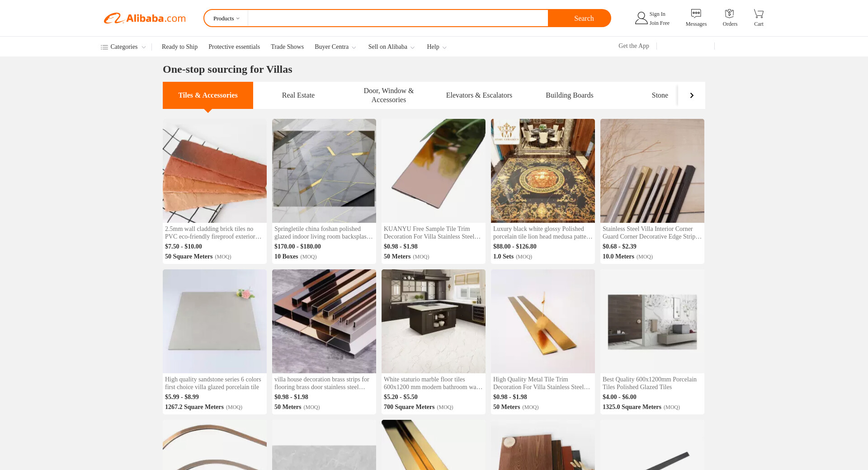
Task: Select the Tiles & Accessories tab
Action: [x=208, y=95]
